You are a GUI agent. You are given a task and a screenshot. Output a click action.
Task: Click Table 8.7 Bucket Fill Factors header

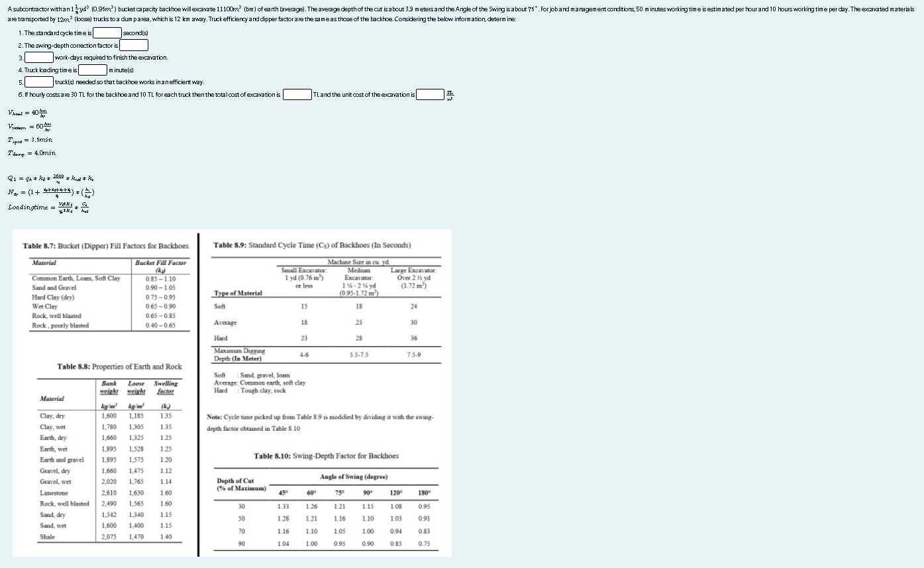[x=109, y=245]
